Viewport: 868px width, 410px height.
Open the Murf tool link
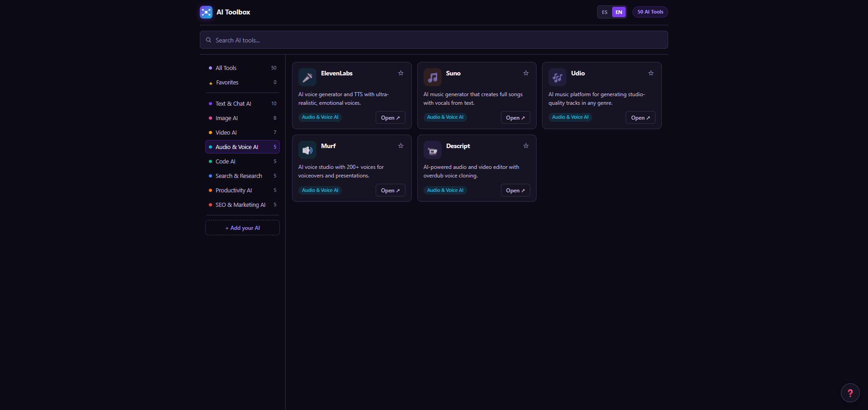[x=390, y=190]
